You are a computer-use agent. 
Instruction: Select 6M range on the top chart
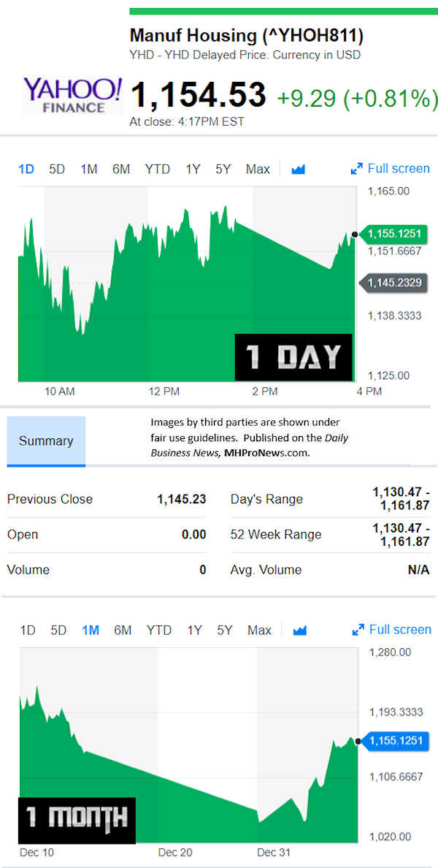tap(121, 170)
